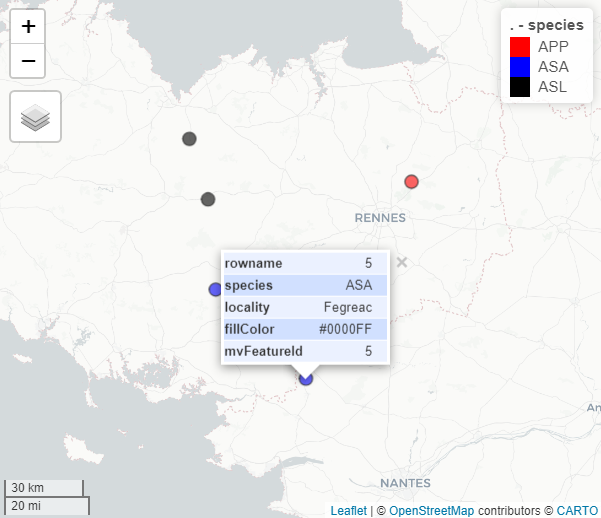Click the 30 km scale bar
This screenshot has width=601, height=518.
[44, 488]
